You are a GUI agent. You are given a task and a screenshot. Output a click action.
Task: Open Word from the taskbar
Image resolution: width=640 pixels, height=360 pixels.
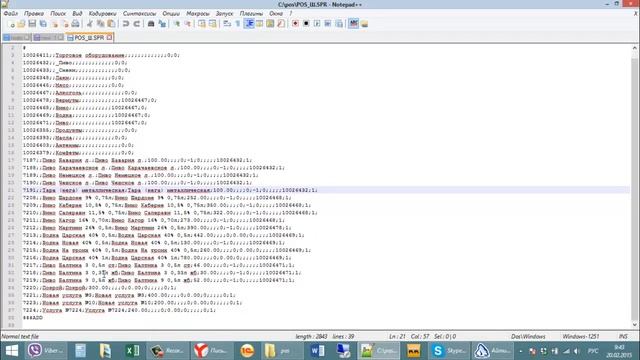coord(318,351)
